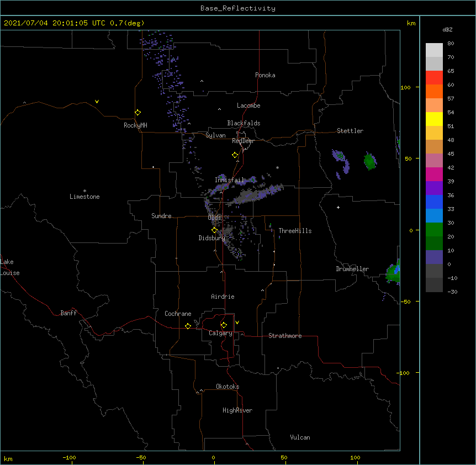Click the yellow diamond marker beside Didsbury
The width and height of the screenshot is (476, 465).
(x=215, y=230)
